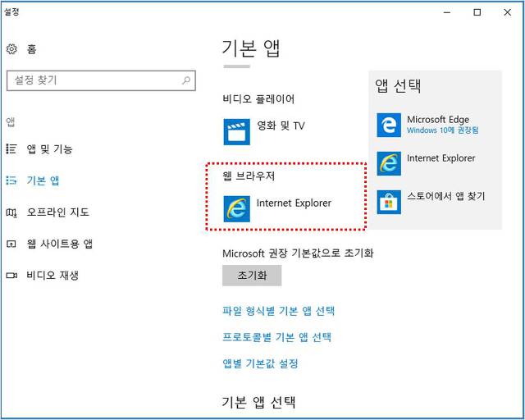Image resolution: width=525 pixels, height=420 pixels.
Task: Click the 영화 및 TV app icon
Action: (237, 132)
